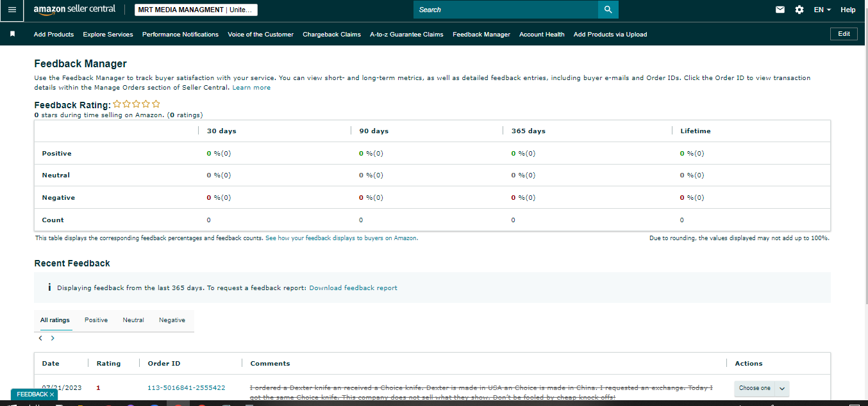Click the Neutral row label in table

coord(56,175)
